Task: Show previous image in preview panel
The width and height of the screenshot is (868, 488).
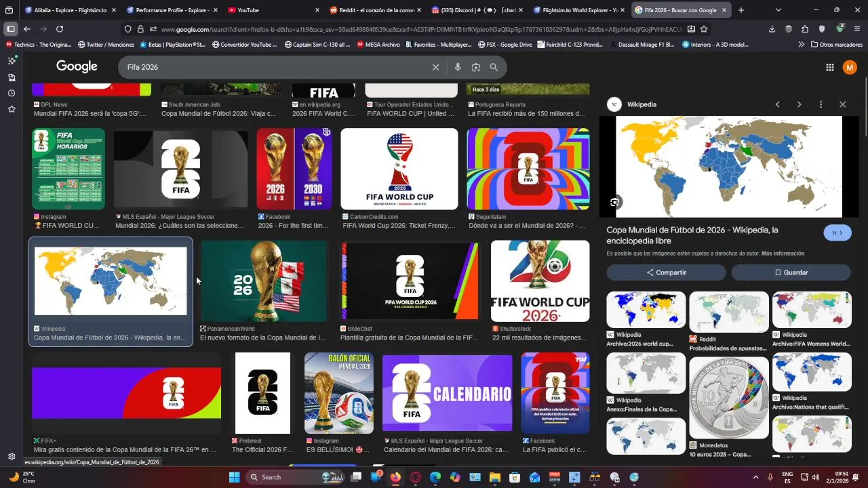Action: (x=777, y=104)
